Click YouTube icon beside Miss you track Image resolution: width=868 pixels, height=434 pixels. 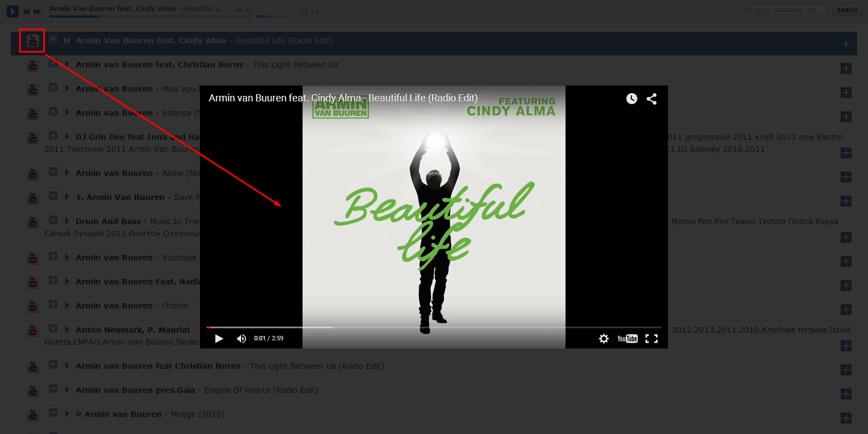pyautogui.click(x=32, y=89)
